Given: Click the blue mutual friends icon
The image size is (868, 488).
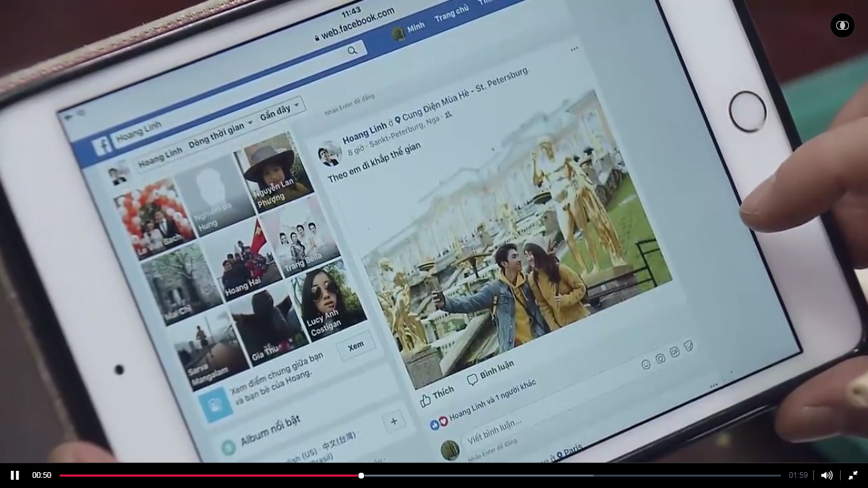Looking at the screenshot, I should [215, 404].
